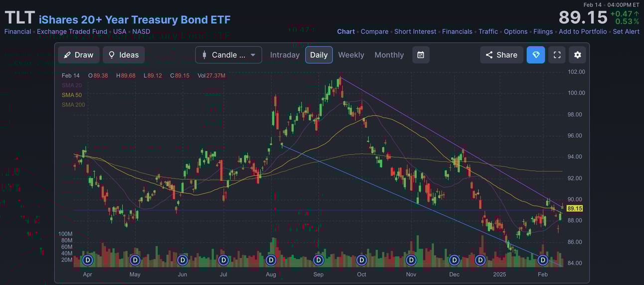This screenshot has height=285, width=644.
Task: Click the April dividend D marker
Action: [88, 260]
